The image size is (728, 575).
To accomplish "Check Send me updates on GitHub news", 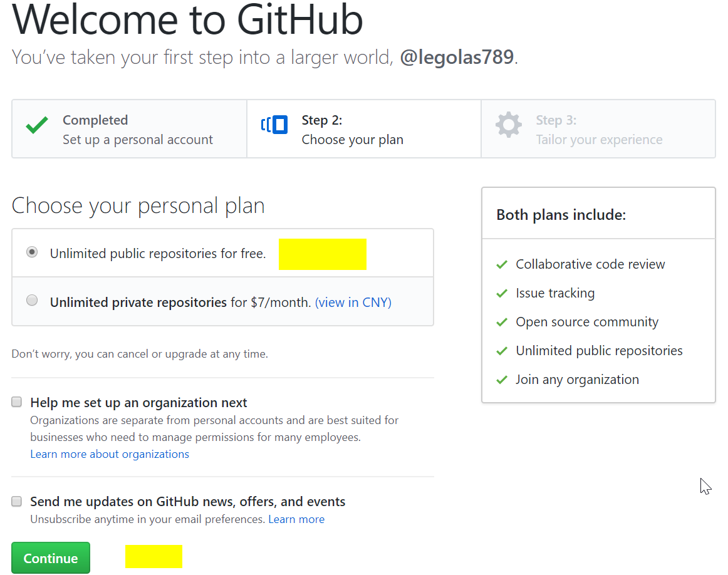I will (x=17, y=501).
